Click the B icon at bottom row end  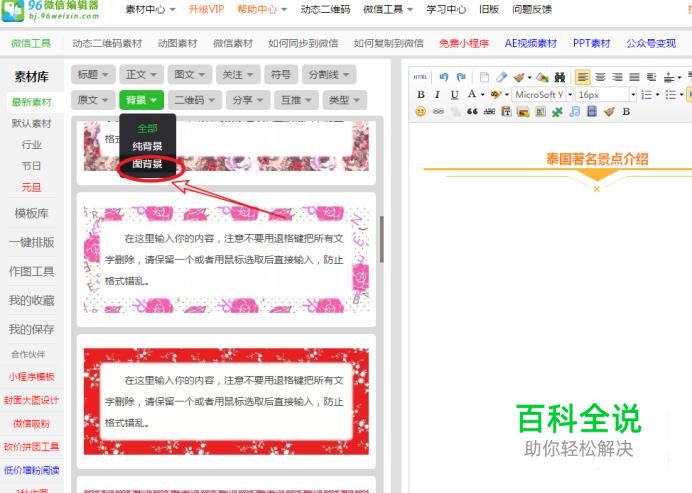[626, 112]
